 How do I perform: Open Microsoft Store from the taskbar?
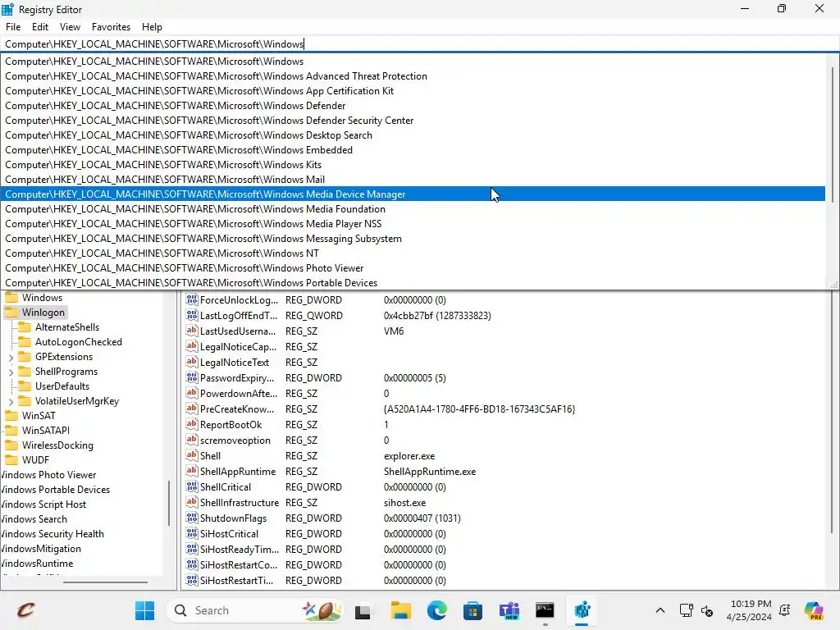(473, 610)
